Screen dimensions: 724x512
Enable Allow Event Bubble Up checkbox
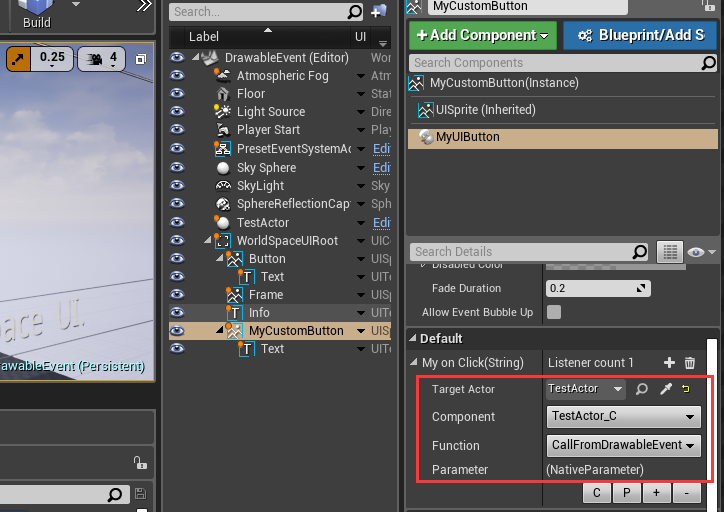pyautogui.click(x=554, y=312)
